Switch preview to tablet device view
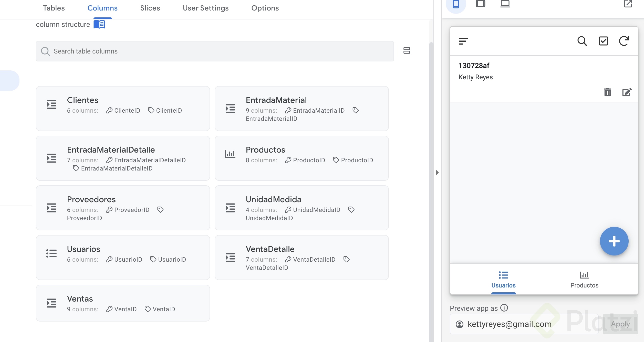The height and width of the screenshot is (342, 644). click(x=480, y=4)
